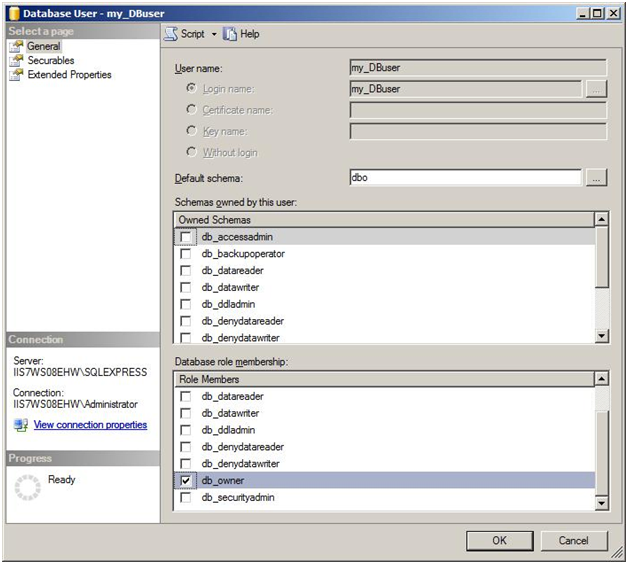The width and height of the screenshot is (628, 564).
Task: Click the database cylinder title bar icon
Action: point(14,13)
